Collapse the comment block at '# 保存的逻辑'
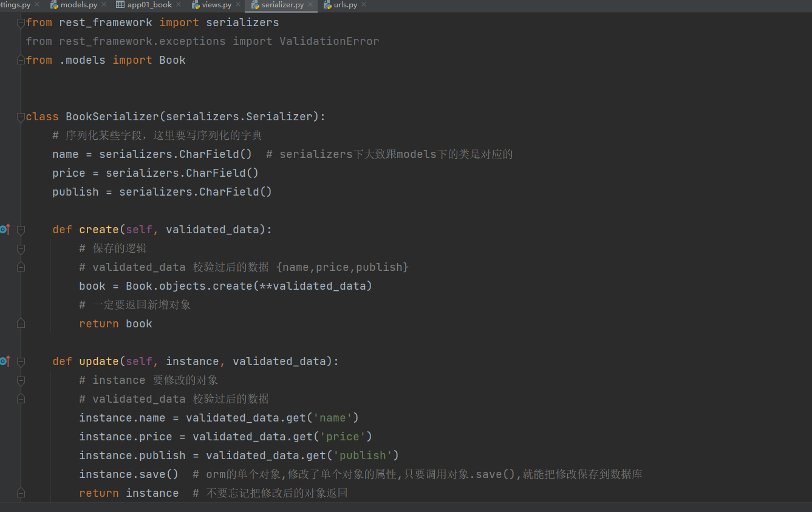This screenshot has height=512, width=812. [x=21, y=248]
